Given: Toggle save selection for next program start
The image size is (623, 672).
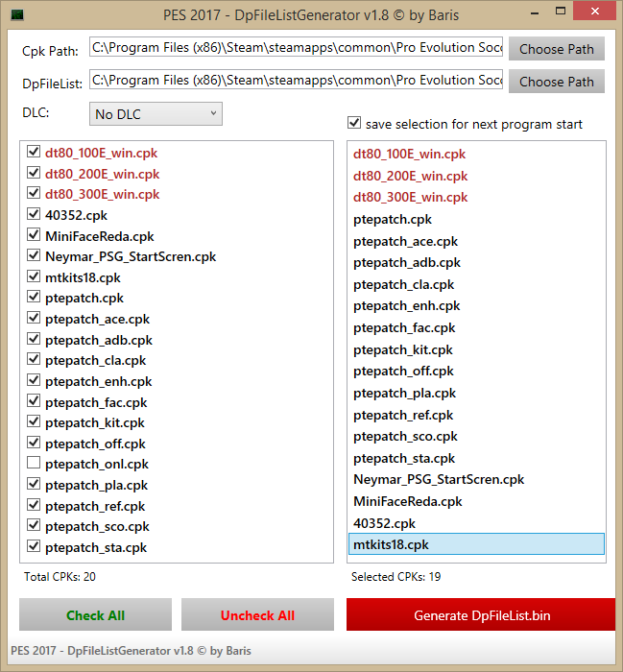Looking at the screenshot, I should pos(354,123).
